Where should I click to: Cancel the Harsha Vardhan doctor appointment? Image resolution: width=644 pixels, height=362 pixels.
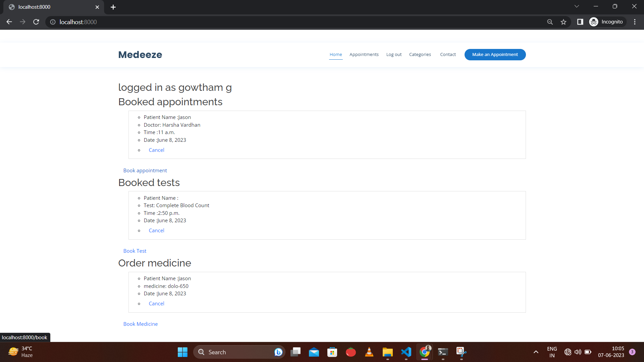[x=156, y=150]
